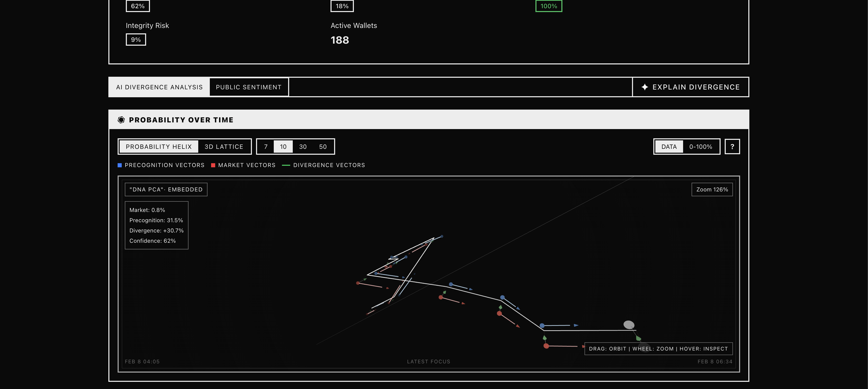Viewport: 868px width, 389px height.
Task: Click the gray latest focus node in chart
Action: pyautogui.click(x=628, y=325)
